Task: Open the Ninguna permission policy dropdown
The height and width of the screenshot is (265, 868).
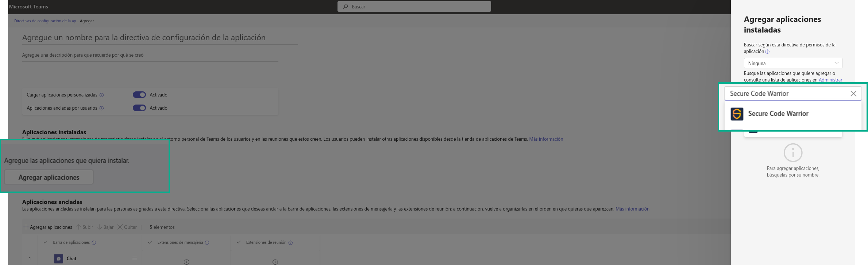Action: pos(793,63)
